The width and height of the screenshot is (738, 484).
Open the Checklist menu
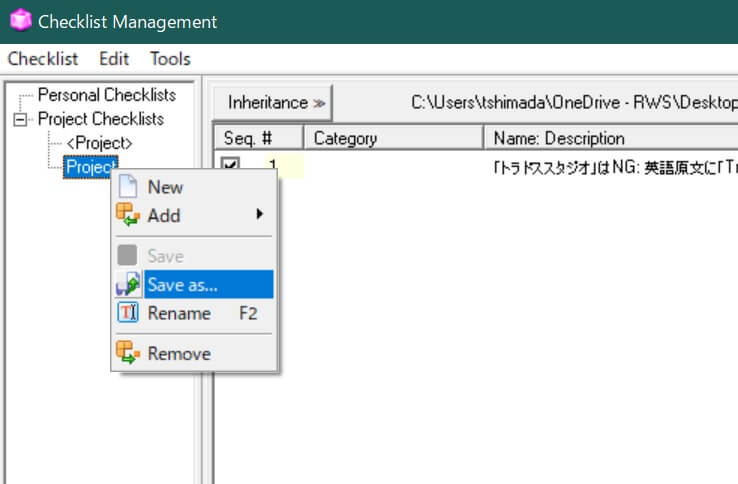pos(43,59)
